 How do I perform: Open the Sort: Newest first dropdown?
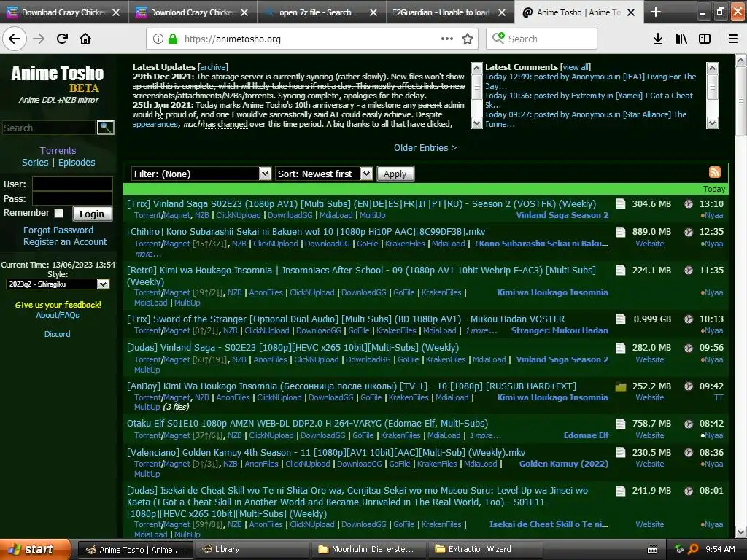(323, 174)
